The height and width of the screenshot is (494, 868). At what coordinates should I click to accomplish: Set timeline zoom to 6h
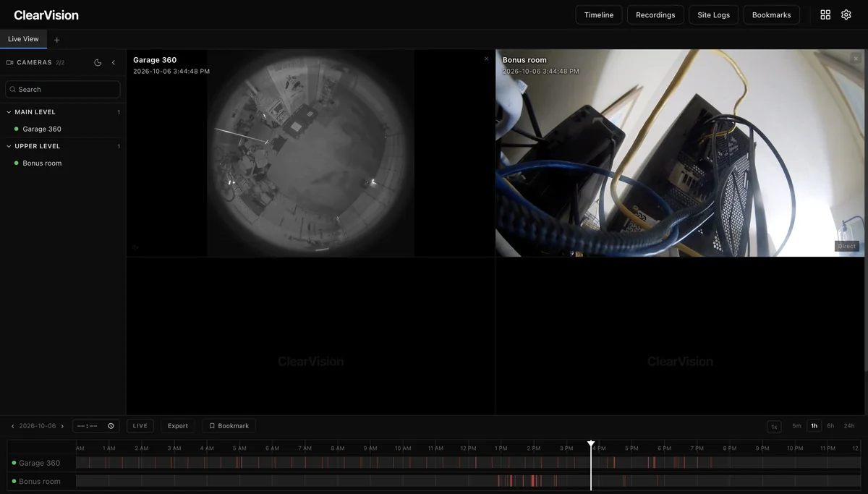click(x=830, y=426)
